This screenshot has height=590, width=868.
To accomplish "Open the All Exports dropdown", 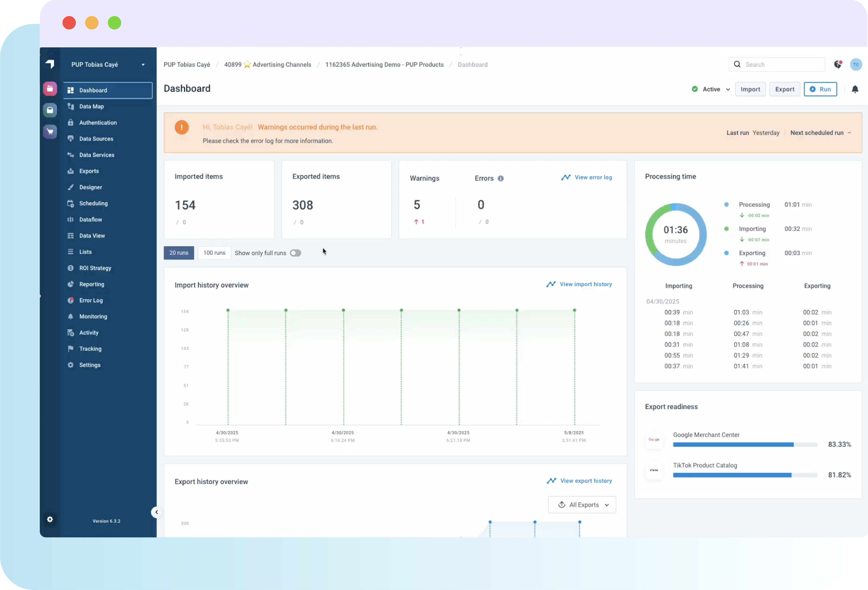I will (x=582, y=504).
